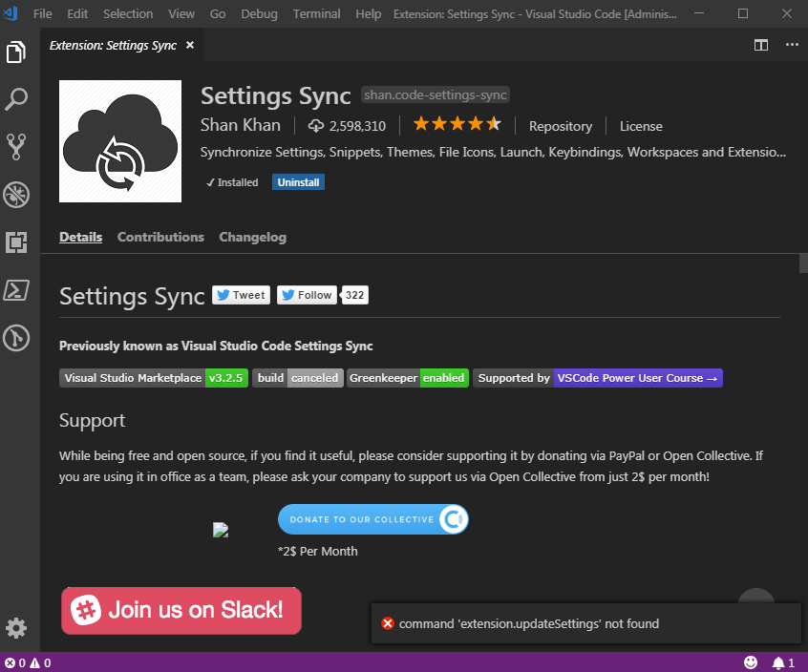The image size is (808, 672).
Task: Switch to the Details tab
Action: [80, 237]
